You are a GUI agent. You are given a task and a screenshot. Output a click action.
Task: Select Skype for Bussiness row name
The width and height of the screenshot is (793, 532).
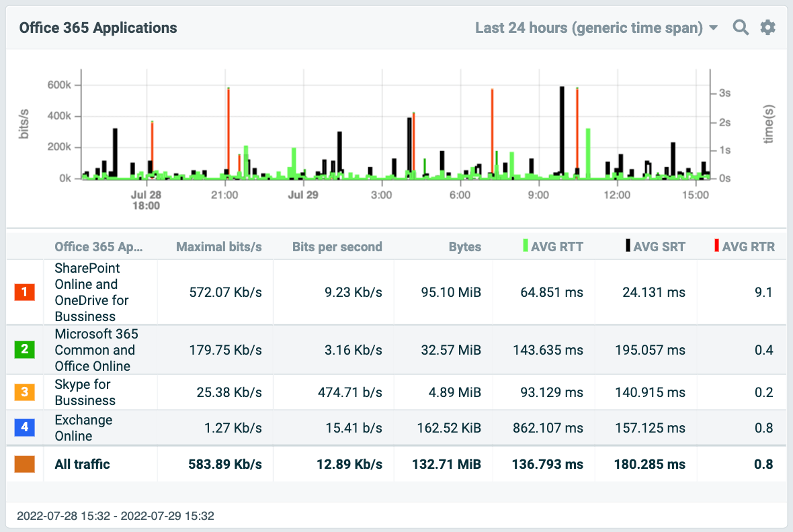(85, 392)
